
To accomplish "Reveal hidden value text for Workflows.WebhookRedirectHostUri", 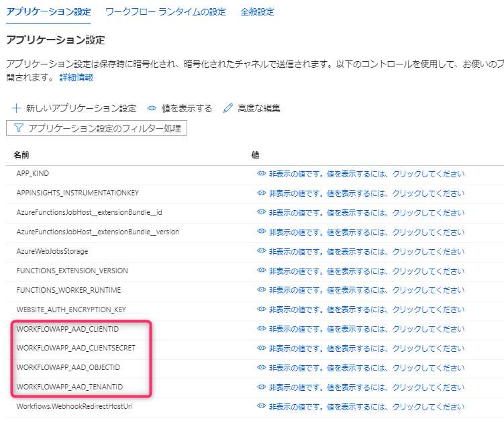I will click(366, 407).
